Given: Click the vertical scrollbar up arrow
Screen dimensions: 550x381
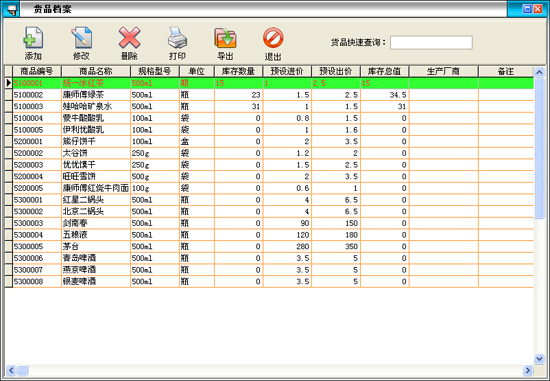Looking at the screenshot, I should click(x=539, y=72).
